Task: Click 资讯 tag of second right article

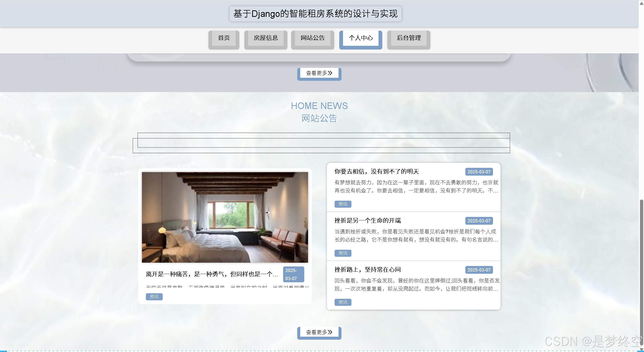Action: (343, 253)
